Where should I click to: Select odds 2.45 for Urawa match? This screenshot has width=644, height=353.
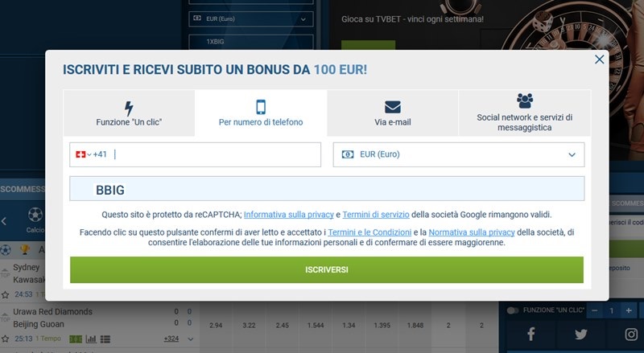pos(283,325)
